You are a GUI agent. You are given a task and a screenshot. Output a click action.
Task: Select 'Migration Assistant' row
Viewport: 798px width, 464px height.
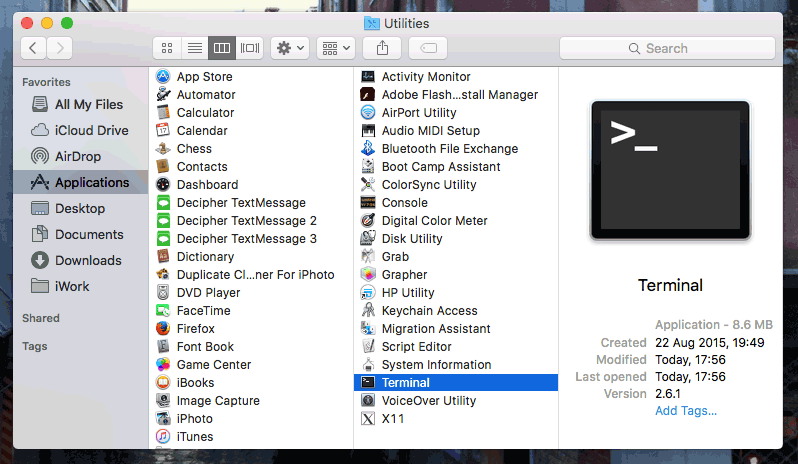click(456, 329)
